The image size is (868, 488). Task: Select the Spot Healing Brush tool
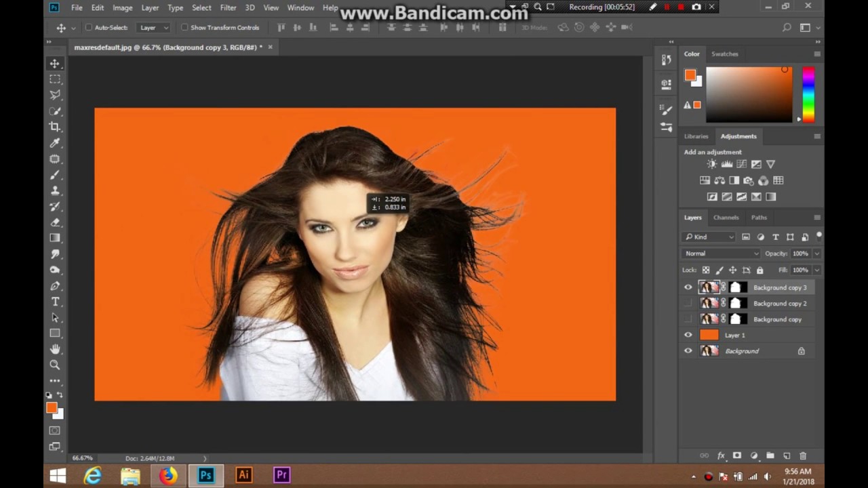pyautogui.click(x=55, y=159)
